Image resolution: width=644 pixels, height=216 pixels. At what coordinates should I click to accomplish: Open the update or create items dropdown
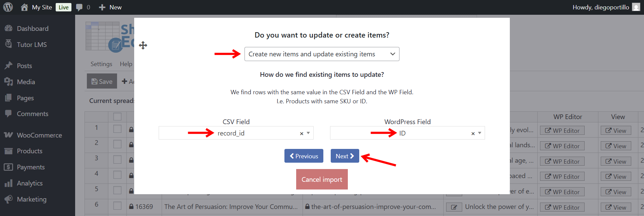coord(322,54)
